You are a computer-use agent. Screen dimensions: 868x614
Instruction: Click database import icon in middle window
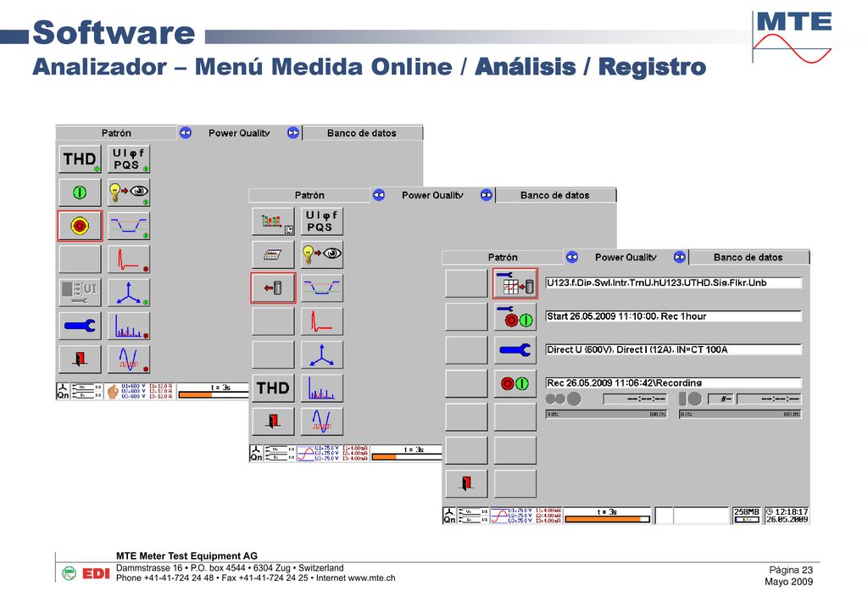274,287
